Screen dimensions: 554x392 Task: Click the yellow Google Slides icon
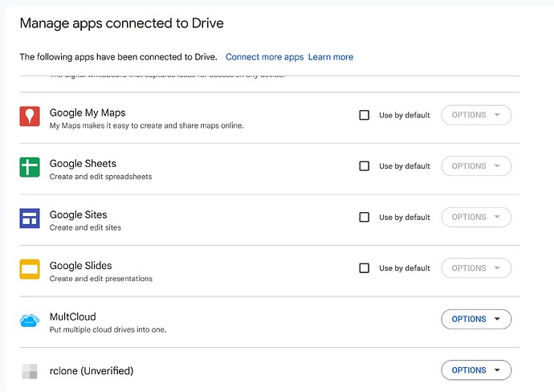click(x=30, y=269)
